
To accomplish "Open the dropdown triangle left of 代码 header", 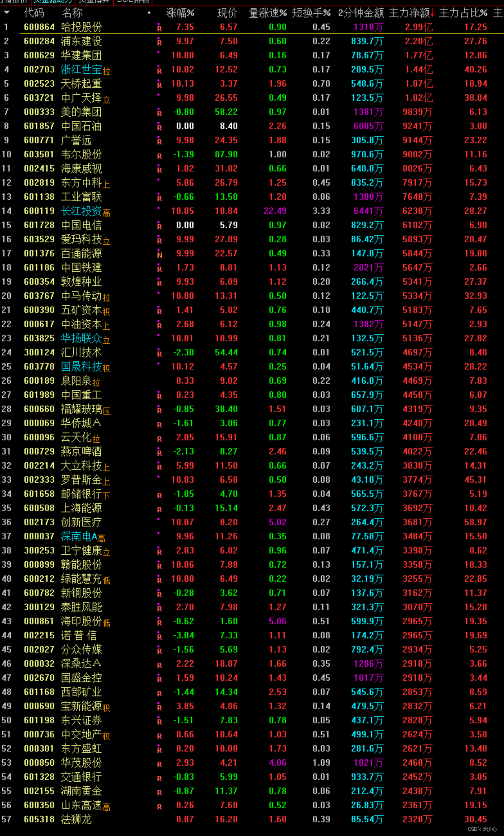I will tap(6, 12).
